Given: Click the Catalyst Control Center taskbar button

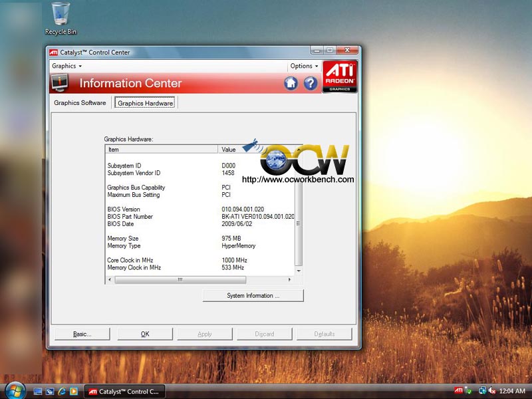Looking at the screenshot, I should point(124,392).
